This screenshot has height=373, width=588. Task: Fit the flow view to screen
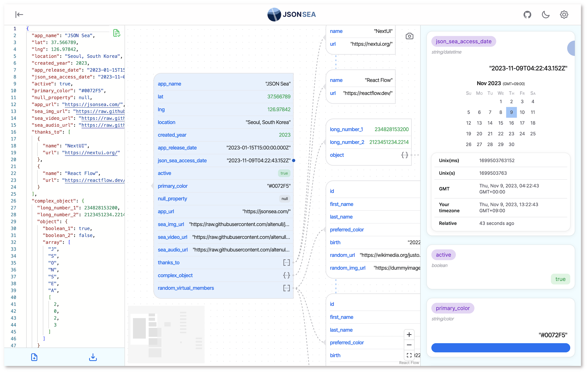point(409,355)
